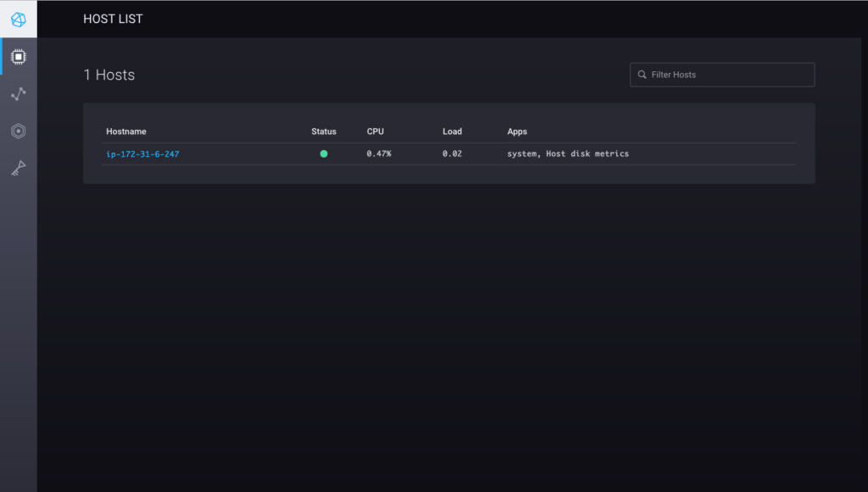Click the magnifier icon in the Filter Hosts box
Screen dimensions: 868x492
642,75
